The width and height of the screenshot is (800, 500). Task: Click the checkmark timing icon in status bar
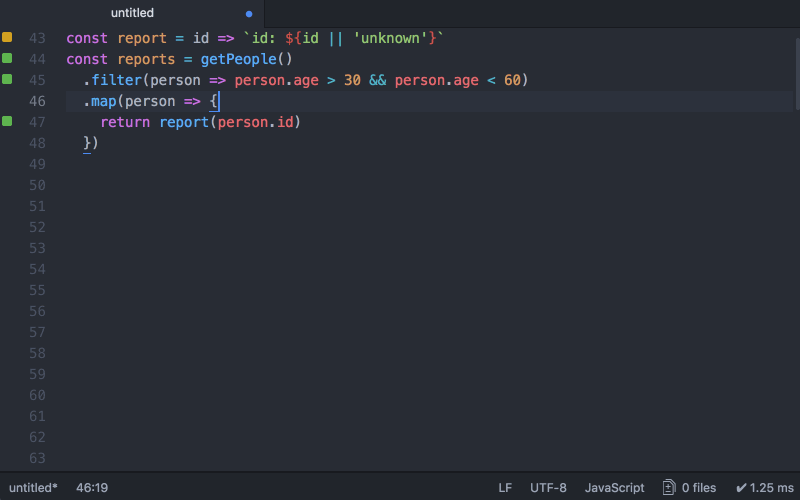[x=741, y=488]
